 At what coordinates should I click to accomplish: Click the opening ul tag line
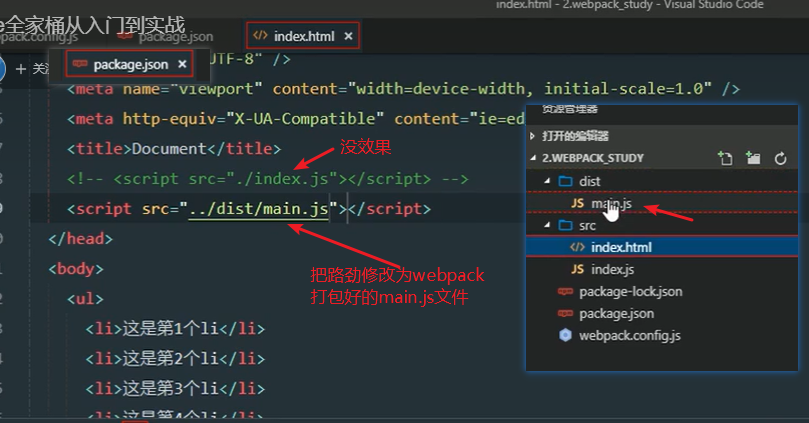click(85, 299)
